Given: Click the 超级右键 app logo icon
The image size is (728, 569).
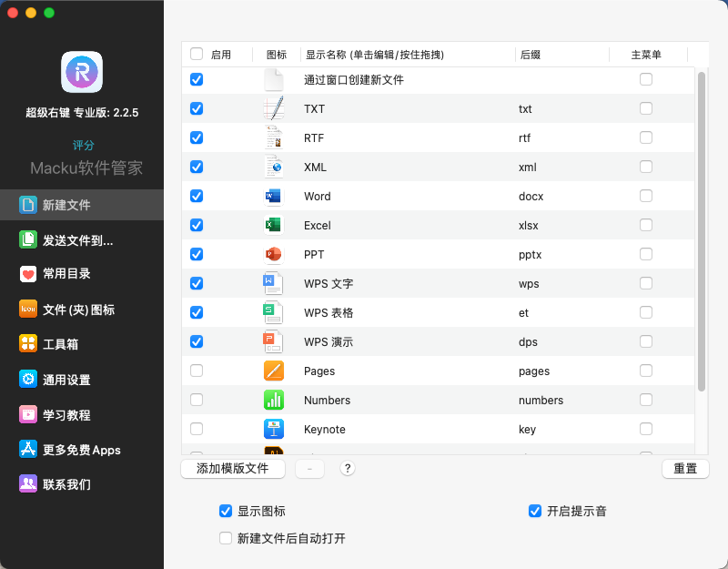Looking at the screenshot, I should coord(82,72).
